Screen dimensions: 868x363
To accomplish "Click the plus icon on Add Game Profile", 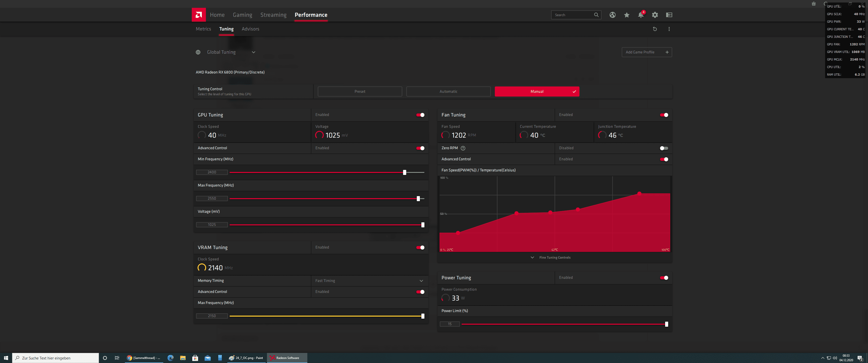I will pos(667,52).
